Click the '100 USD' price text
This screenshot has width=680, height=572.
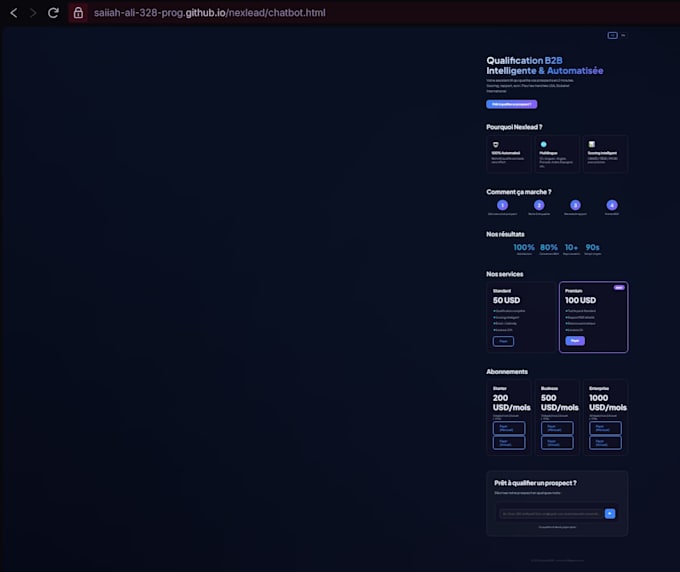tap(580, 300)
